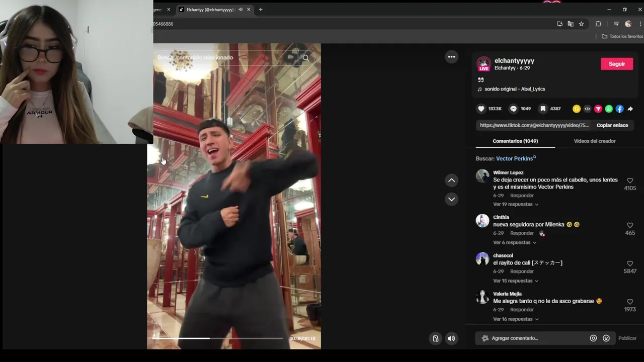Open Wilmer Lopez's profile avatar

click(x=482, y=176)
